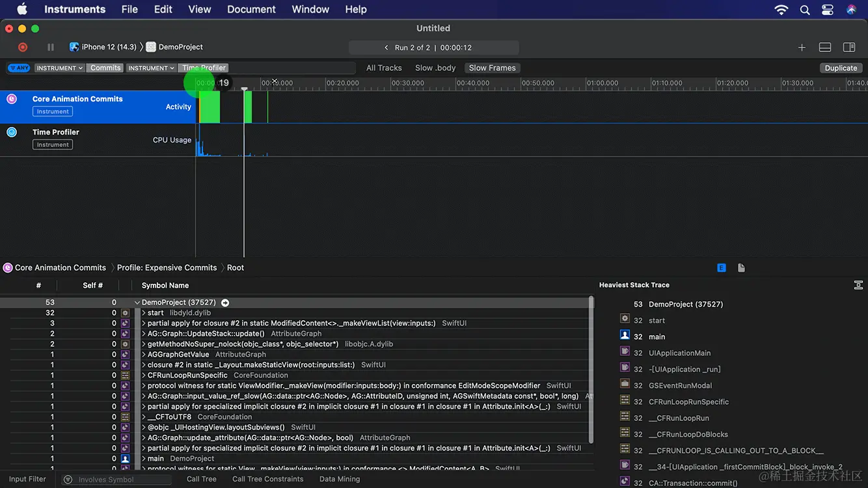Switch to the Slow Frames track filter
This screenshot has width=868, height=488.
(493, 68)
